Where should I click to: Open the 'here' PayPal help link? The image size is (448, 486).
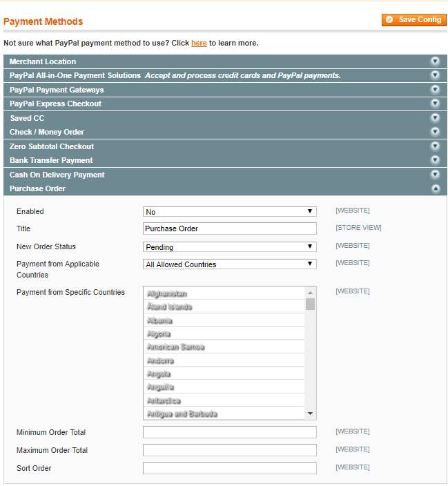coord(199,43)
